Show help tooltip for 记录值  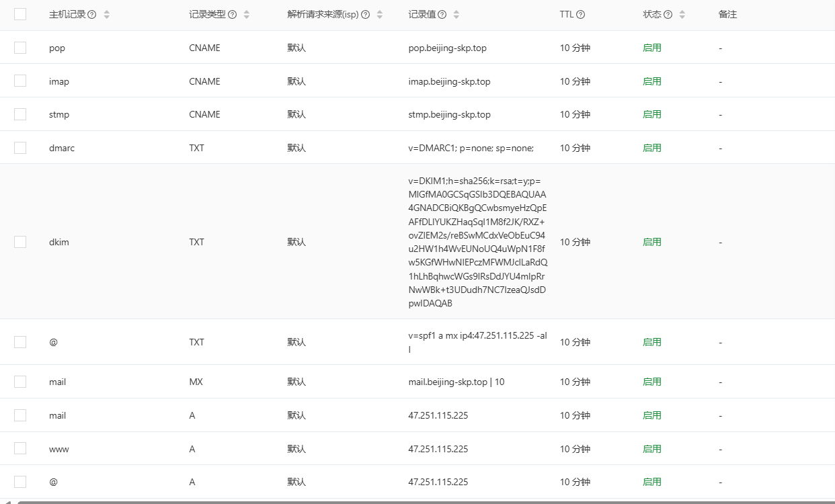[x=442, y=15]
